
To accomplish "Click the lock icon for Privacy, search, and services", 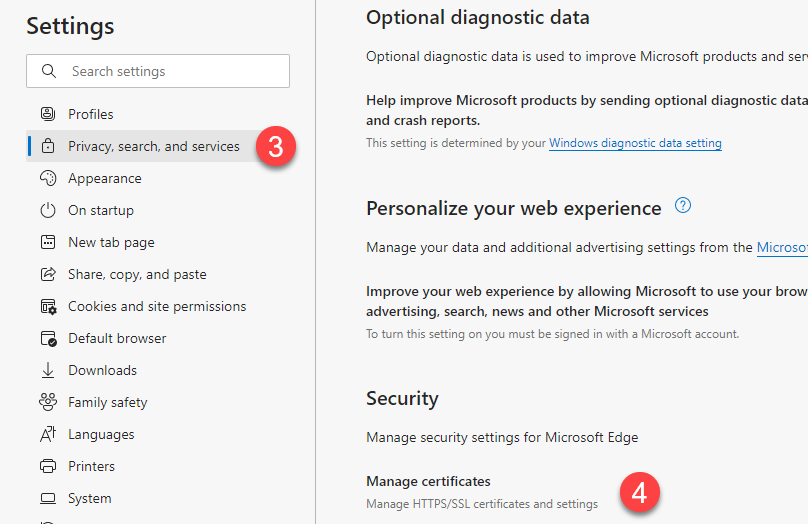I will click(48, 146).
